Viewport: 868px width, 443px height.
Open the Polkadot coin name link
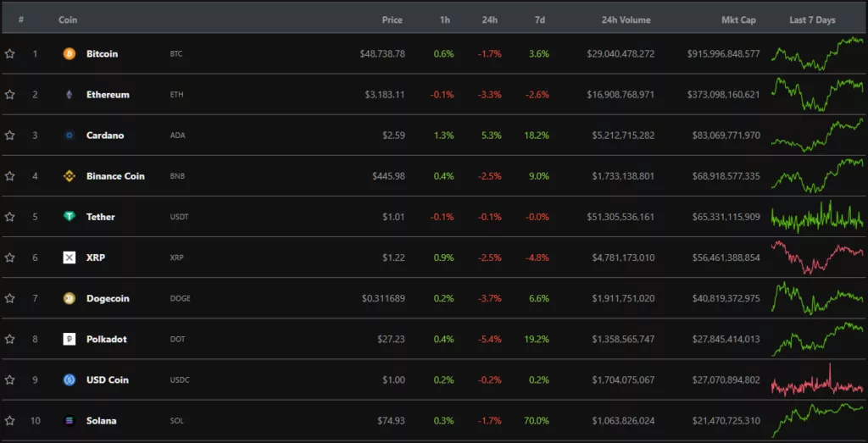pyautogui.click(x=107, y=340)
